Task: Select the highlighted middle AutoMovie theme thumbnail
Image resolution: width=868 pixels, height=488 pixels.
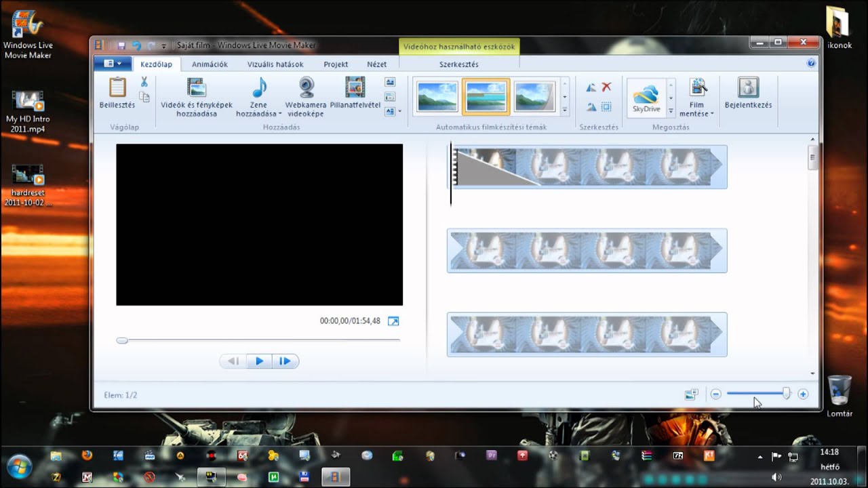Action: pos(486,96)
